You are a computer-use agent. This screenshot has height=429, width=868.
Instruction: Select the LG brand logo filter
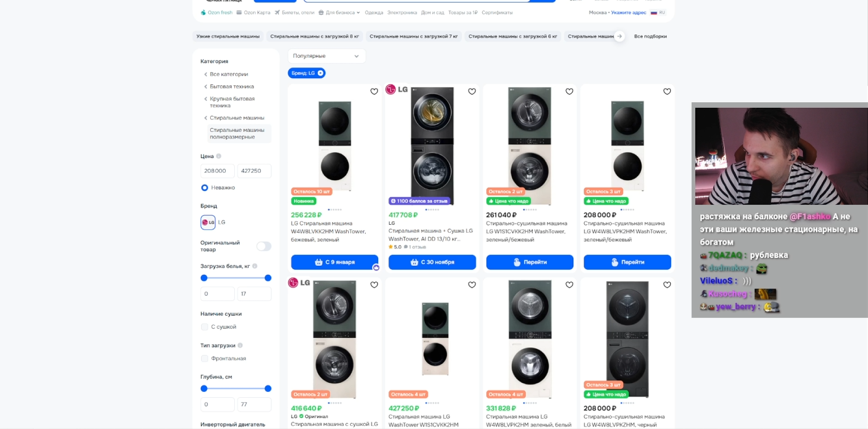(x=208, y=222)
